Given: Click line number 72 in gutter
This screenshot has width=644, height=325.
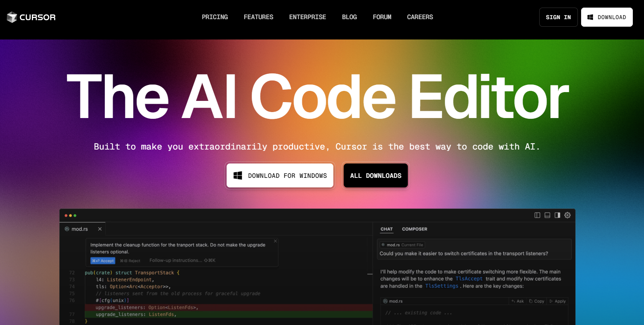Looking at the screenshot, I should (72, 273).
